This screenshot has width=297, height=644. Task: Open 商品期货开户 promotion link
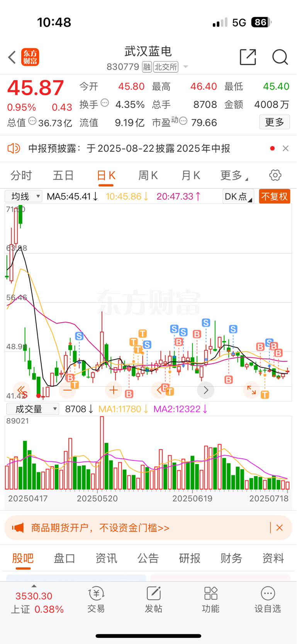pos(100,528)
